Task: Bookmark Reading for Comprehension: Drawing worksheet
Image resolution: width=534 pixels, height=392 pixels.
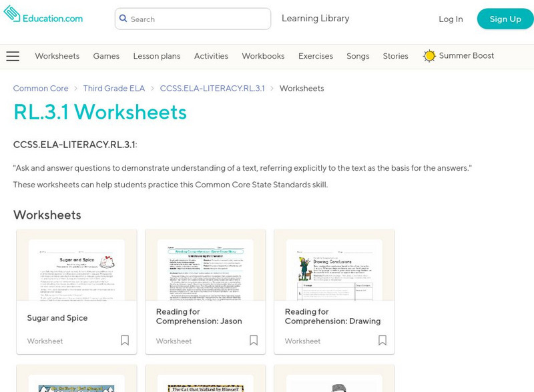Action: [382, 340]
